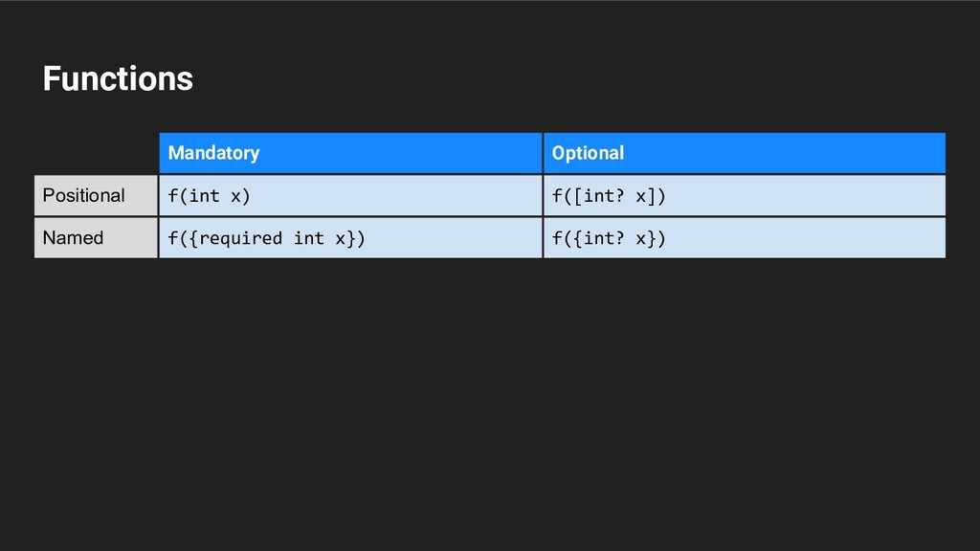Image resolution: width=980 pixels, height=551 pixels.
Task: Click the border between Positional and Named labels
Action: [96, 216]
